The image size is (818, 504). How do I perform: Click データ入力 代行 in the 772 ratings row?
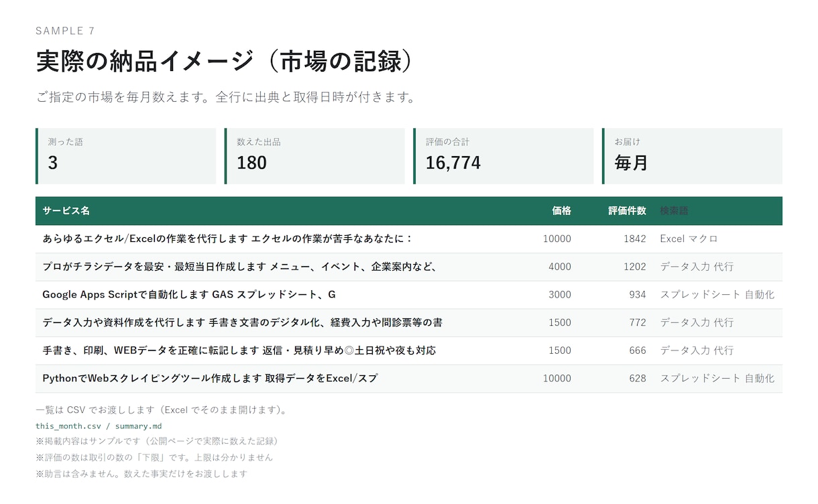697,323
